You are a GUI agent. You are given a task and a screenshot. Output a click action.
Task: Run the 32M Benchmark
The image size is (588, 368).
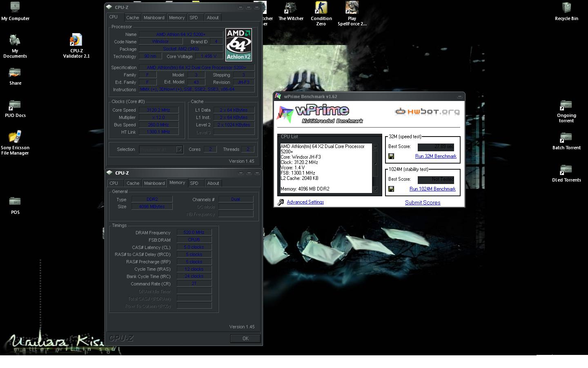point(436,156)
